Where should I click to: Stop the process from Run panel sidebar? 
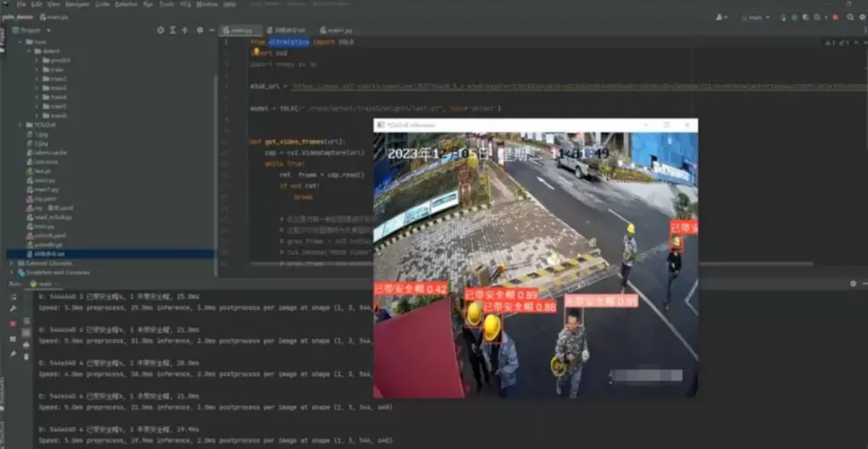click(x=13, y=323)
